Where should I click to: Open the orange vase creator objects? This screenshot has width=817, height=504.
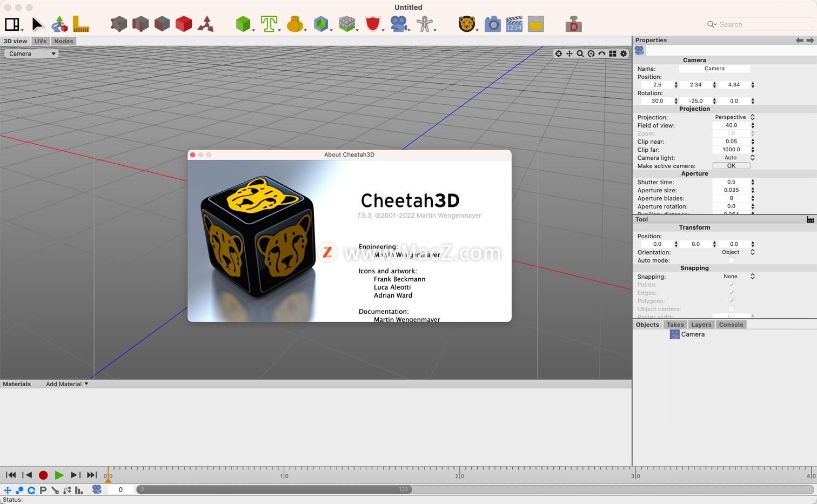coord(294,24)
